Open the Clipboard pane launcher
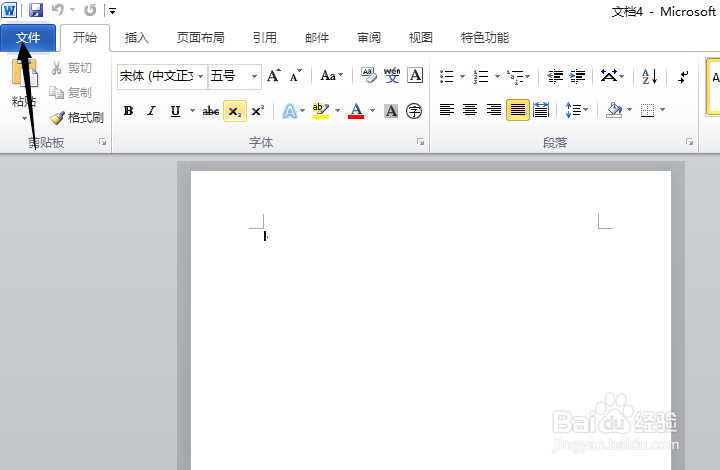 point(102,142)
